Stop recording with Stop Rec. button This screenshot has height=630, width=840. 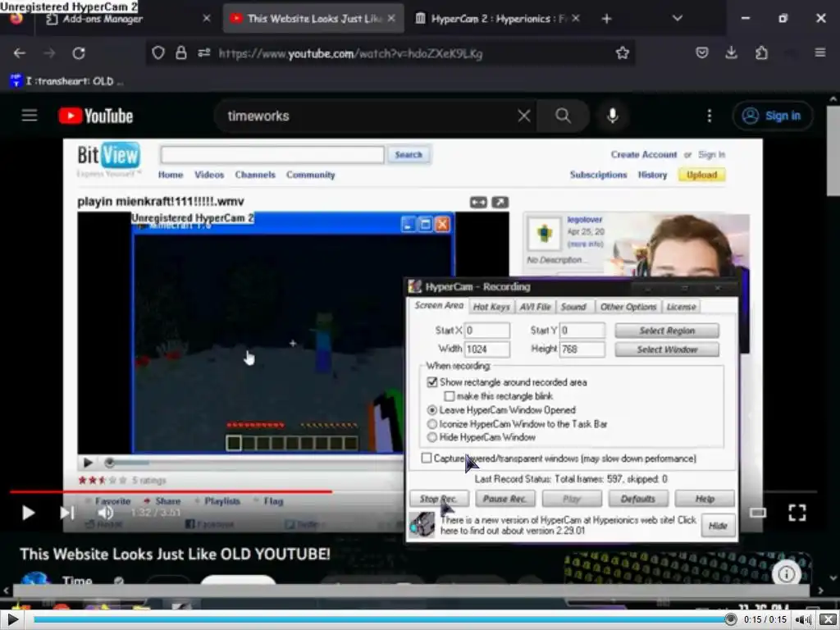pyautogui.click(x=440, y=499)
